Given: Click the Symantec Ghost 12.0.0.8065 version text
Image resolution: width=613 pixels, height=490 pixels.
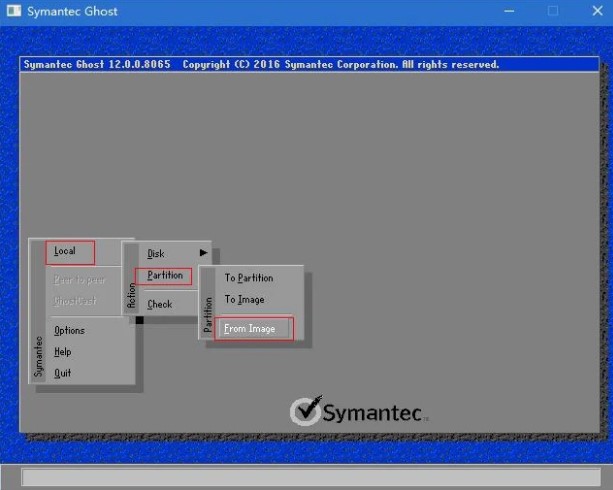Looking at the screenshot, I should coord(97,65).
